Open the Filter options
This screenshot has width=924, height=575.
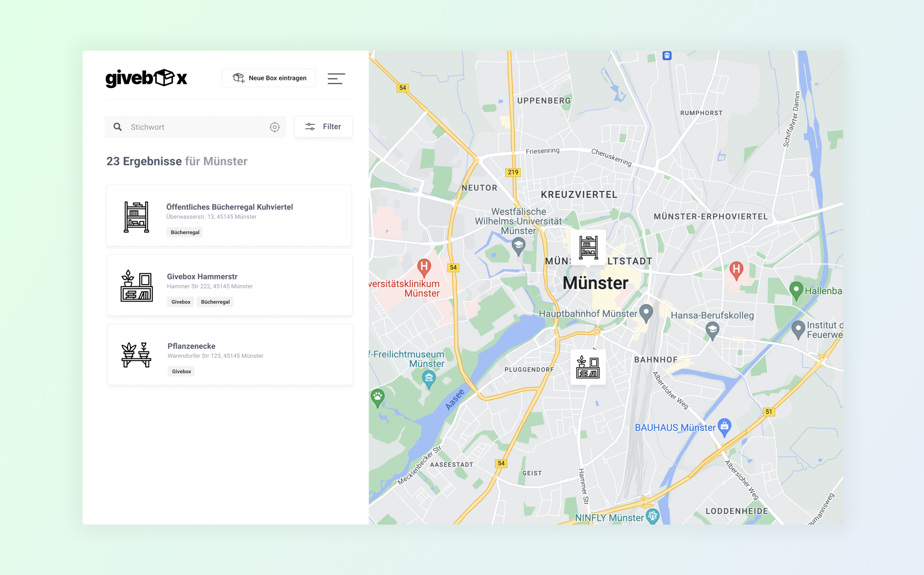pyautogui.click(x=323, y=126)
